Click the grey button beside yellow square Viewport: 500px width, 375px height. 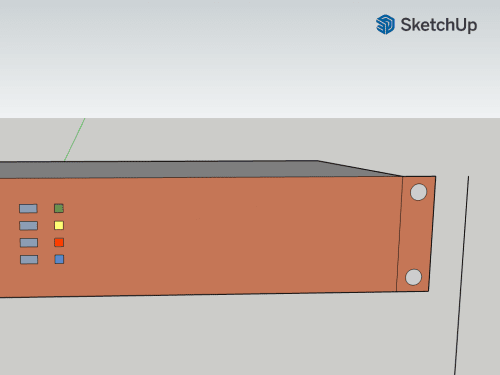pyautogui.click(x=29, y=226)
